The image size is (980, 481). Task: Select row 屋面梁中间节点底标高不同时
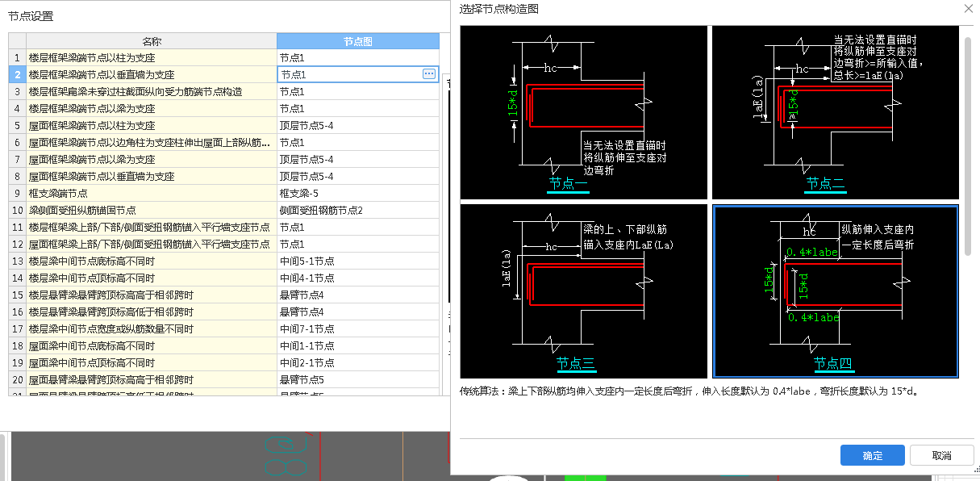[x=152, y=346]
